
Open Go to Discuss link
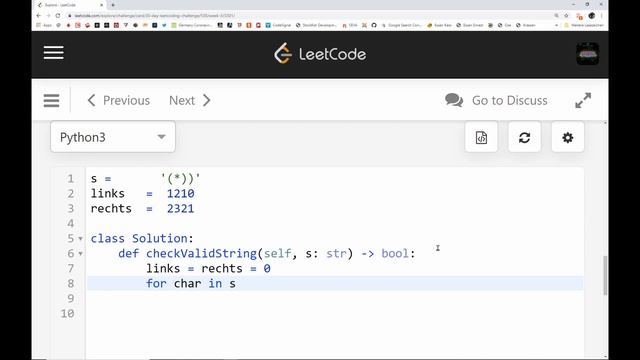click(x=509, y=100)
